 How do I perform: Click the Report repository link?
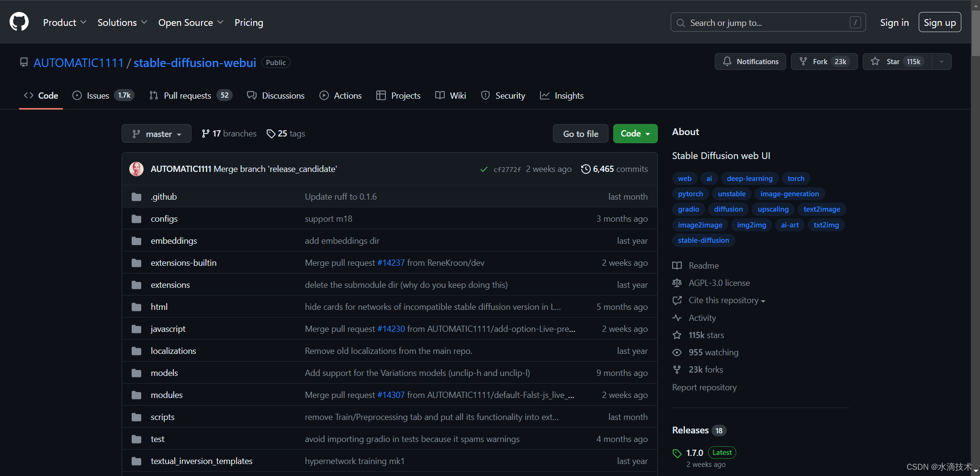(704, 387)
